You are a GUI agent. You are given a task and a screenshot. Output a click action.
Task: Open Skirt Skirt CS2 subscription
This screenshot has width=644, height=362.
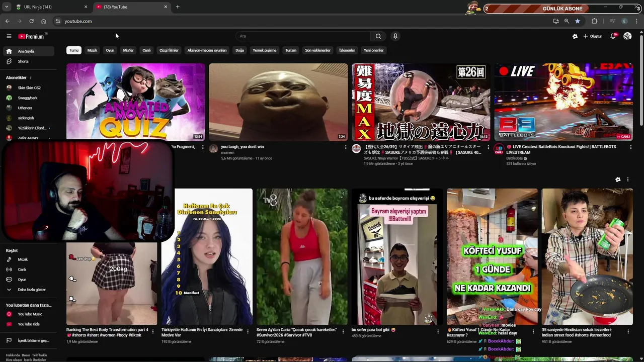point(28,87)
